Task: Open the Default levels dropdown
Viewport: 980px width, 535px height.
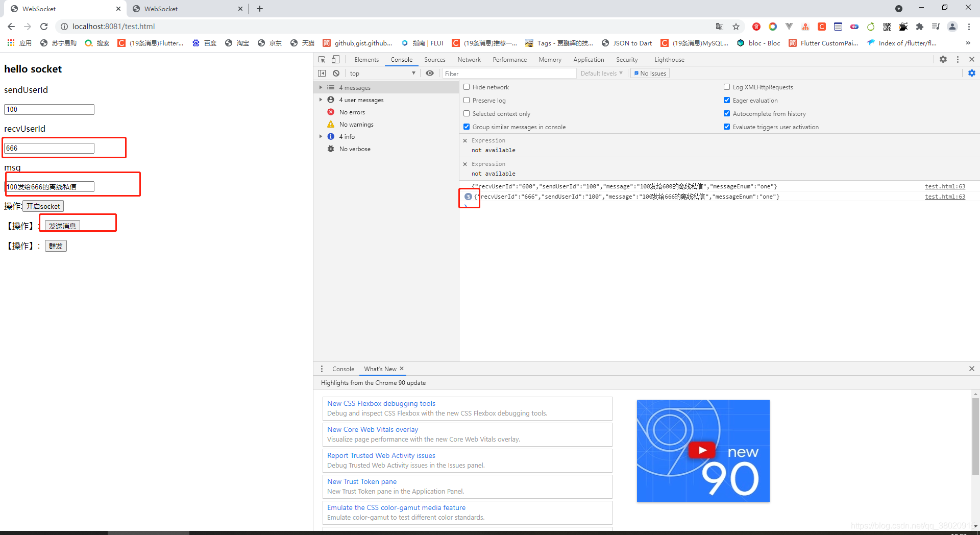Action: (601, 74)
